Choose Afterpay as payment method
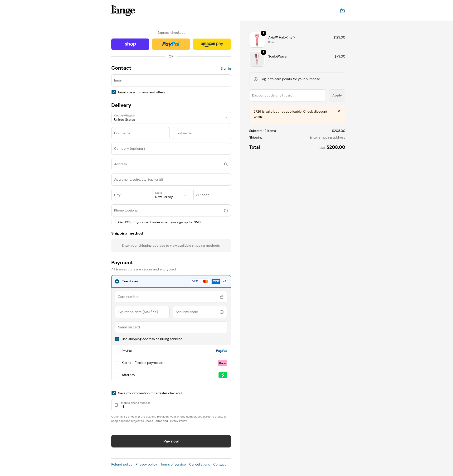Image resolution: width=453 pixels, height=476 pixels. point(117,375)
